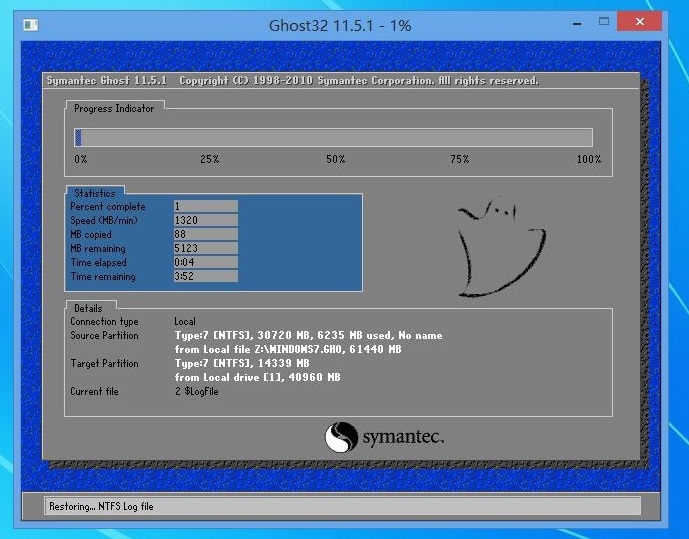Click the 'Percent complete' label
The width and height of the screenshot is (689, 539).
pos(108,206)
